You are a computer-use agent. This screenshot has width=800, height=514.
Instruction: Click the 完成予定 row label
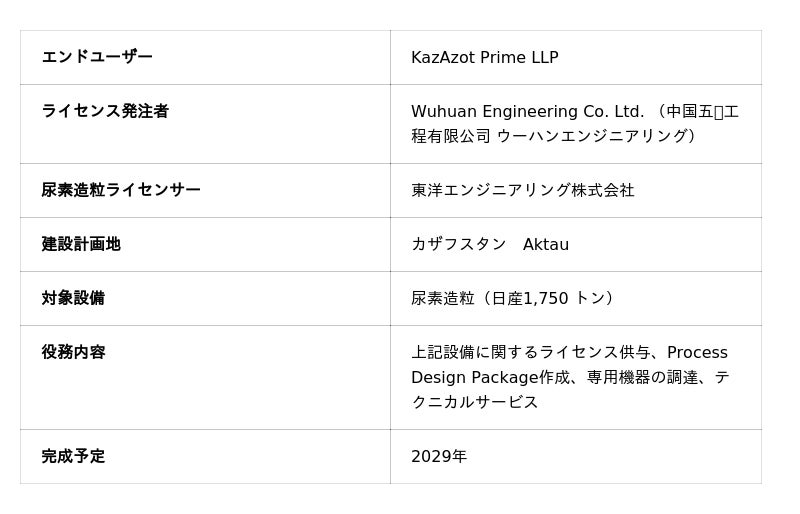pyautogui.click(x=73, y=456)
